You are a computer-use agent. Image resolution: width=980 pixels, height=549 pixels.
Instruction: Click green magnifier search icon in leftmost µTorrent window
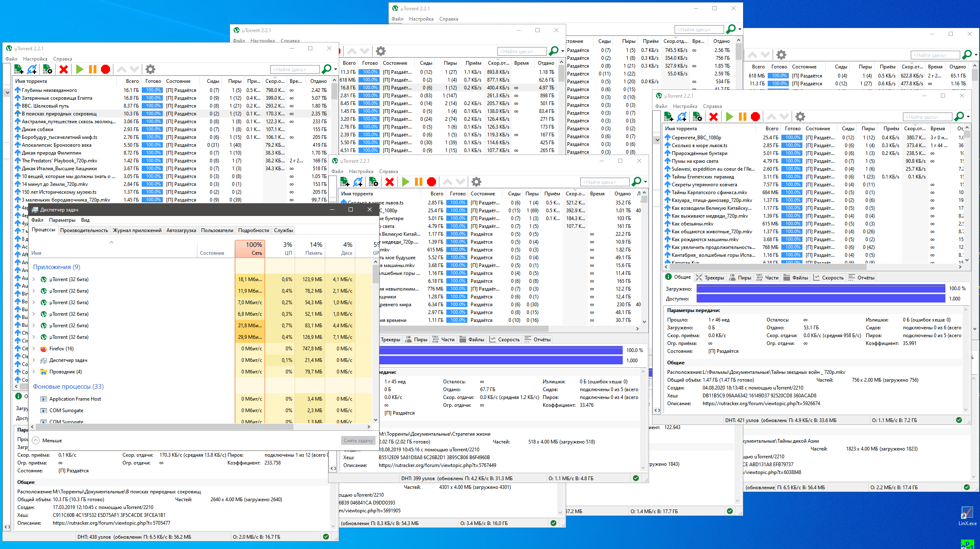tap(326, 69)
